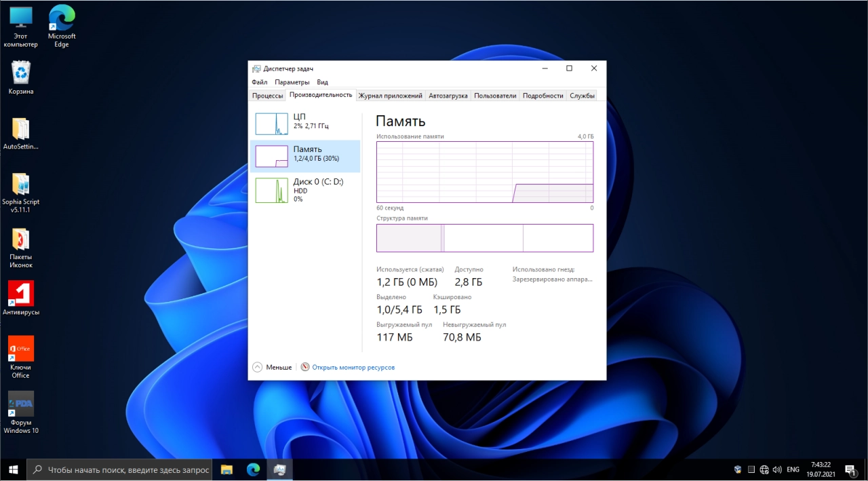Click the VirtualBox tray icon
868x481 pixels.
coord(738,469)
